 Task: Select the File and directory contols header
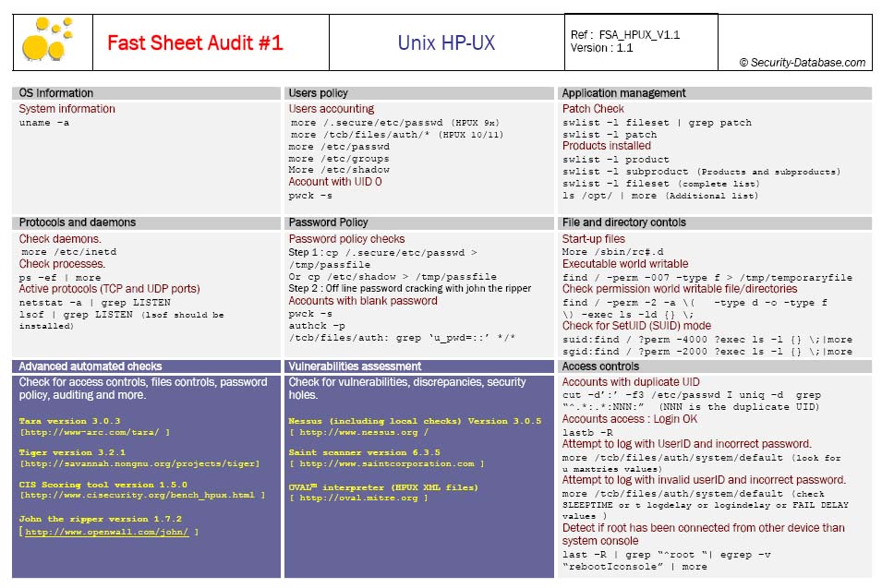[715, 222]
